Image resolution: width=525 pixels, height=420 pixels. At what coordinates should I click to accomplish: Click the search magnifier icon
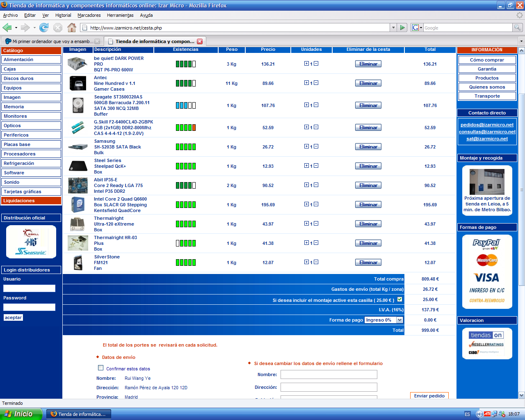(x=518, y=27)
